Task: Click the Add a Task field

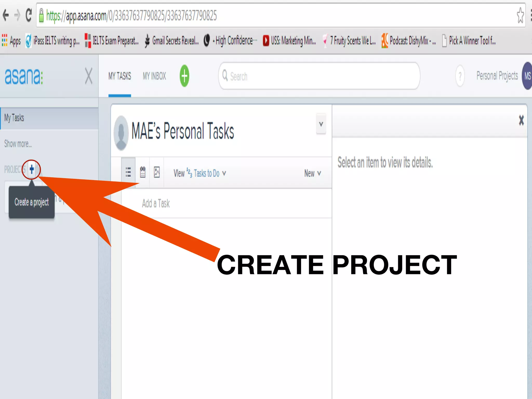Action: coord(227,203)
